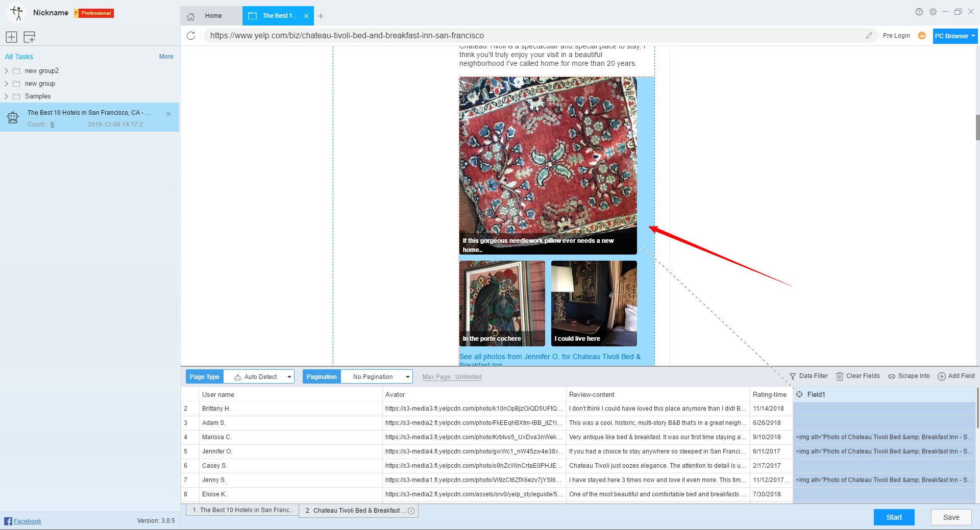Open help question mark icon

click(919, 12)
